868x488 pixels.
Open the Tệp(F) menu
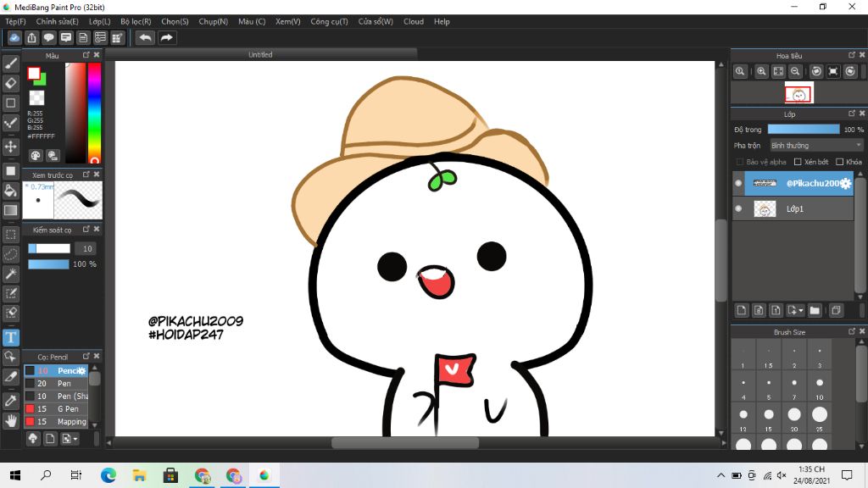click(x=15, y=21)
